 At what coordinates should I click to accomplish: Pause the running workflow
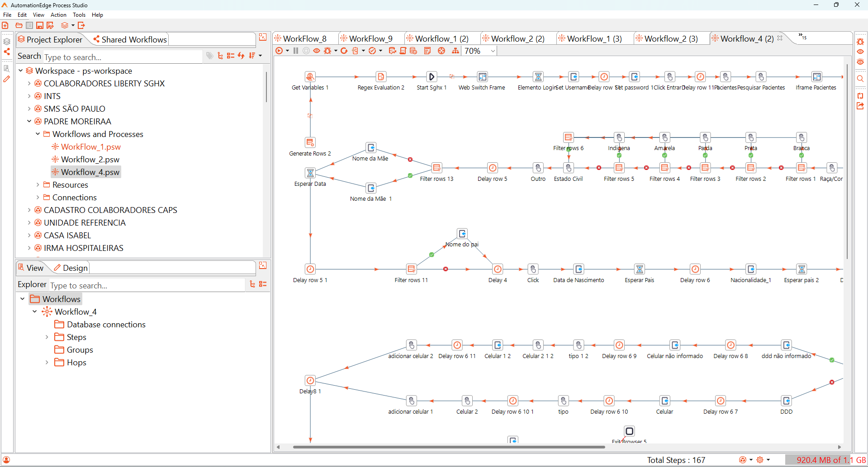pos(296,51)
